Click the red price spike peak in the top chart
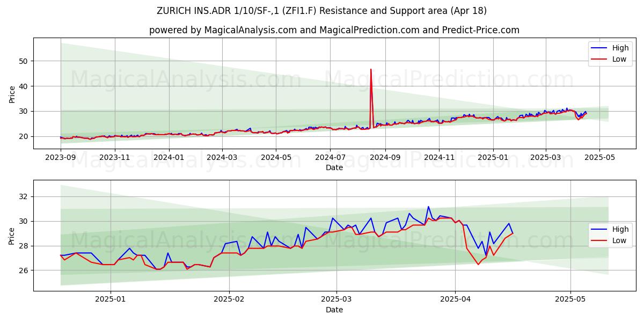 point(371,69)
